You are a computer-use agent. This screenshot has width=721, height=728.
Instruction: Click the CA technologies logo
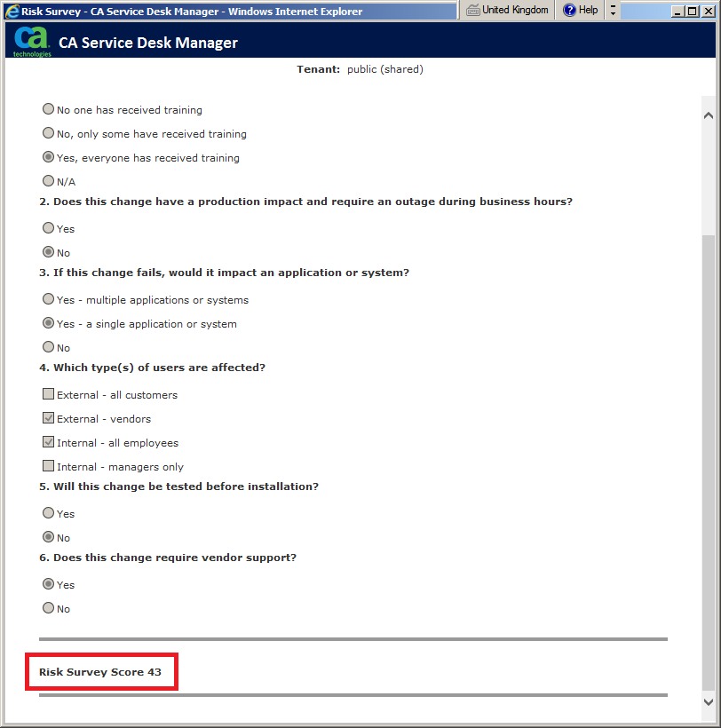[x=32, y=42]
